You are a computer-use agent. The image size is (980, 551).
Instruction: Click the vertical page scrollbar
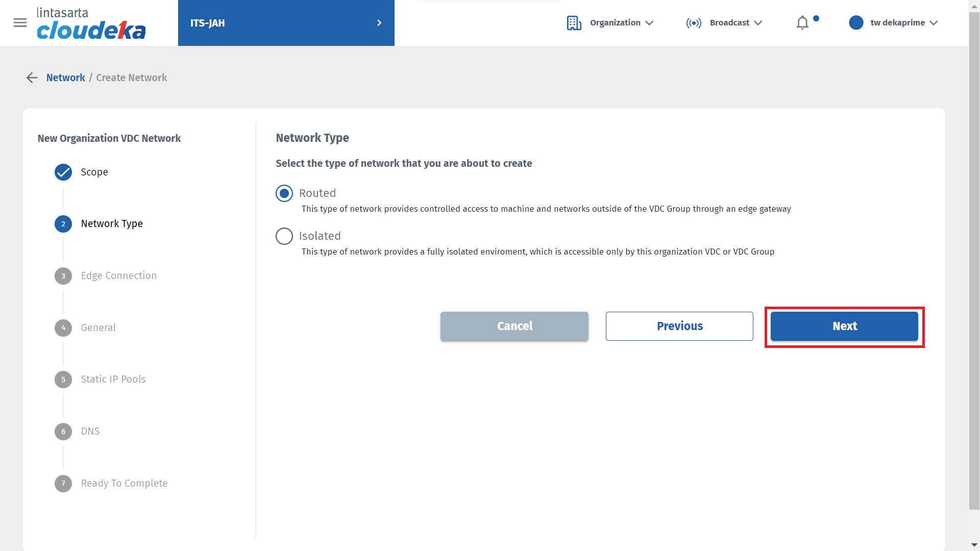974,255
